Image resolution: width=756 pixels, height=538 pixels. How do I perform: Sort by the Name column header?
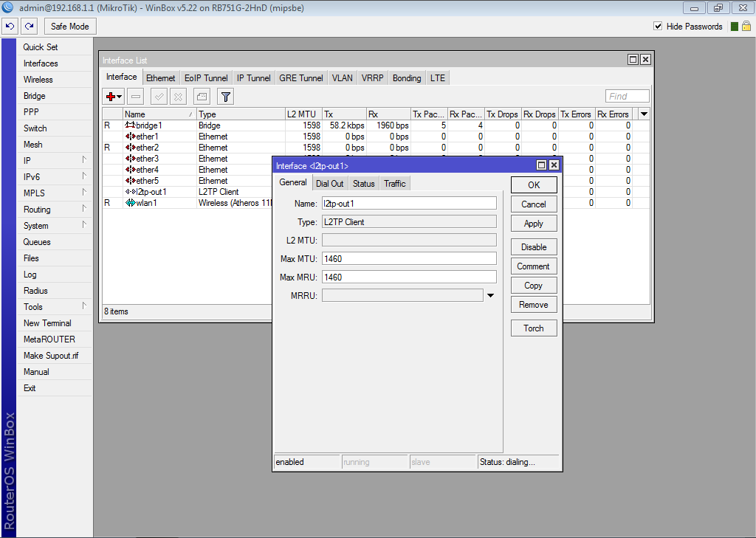click(x=159, y=114)
